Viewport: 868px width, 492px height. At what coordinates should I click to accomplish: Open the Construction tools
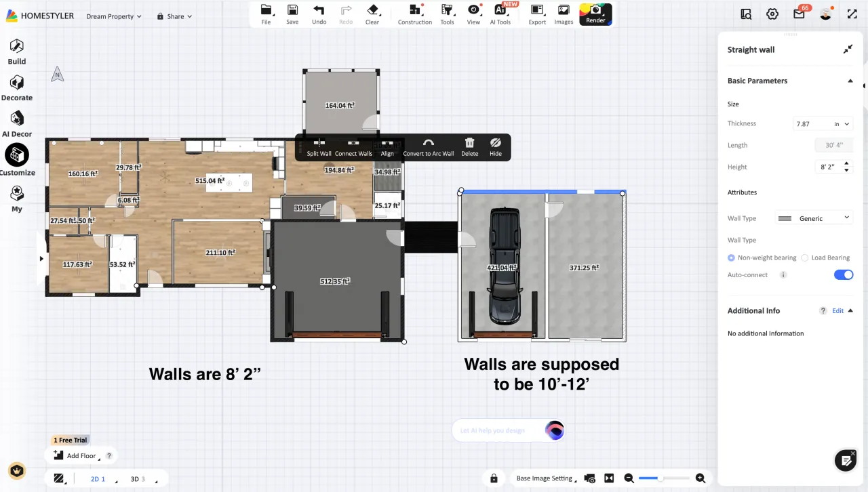pyautogui.click(x=415, y=10)
